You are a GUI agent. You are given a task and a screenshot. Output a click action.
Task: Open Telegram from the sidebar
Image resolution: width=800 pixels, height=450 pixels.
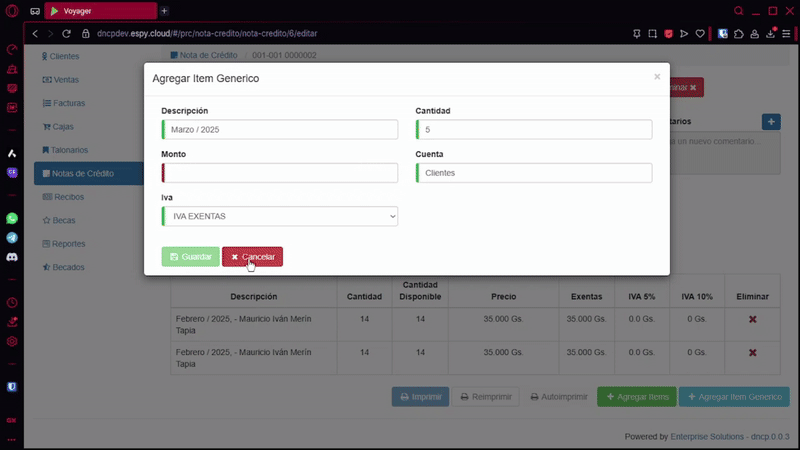pyautogui.click(x=12, y=238)
